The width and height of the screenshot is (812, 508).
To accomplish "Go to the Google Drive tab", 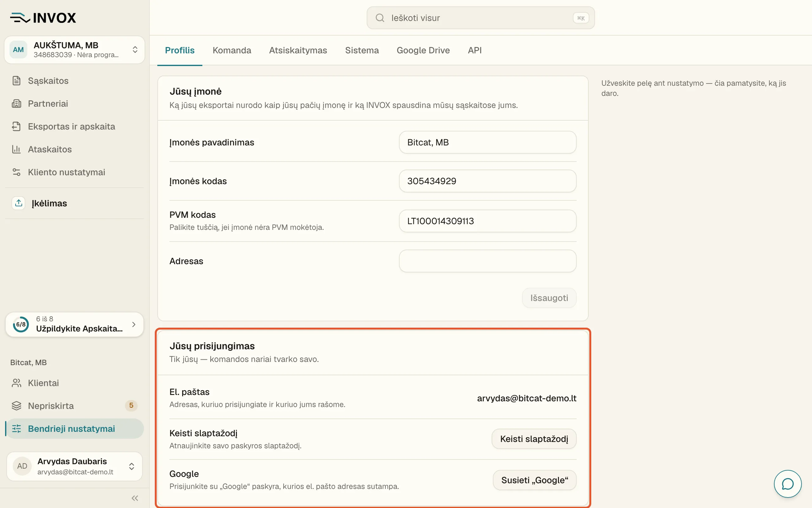I will pos(423,50).
